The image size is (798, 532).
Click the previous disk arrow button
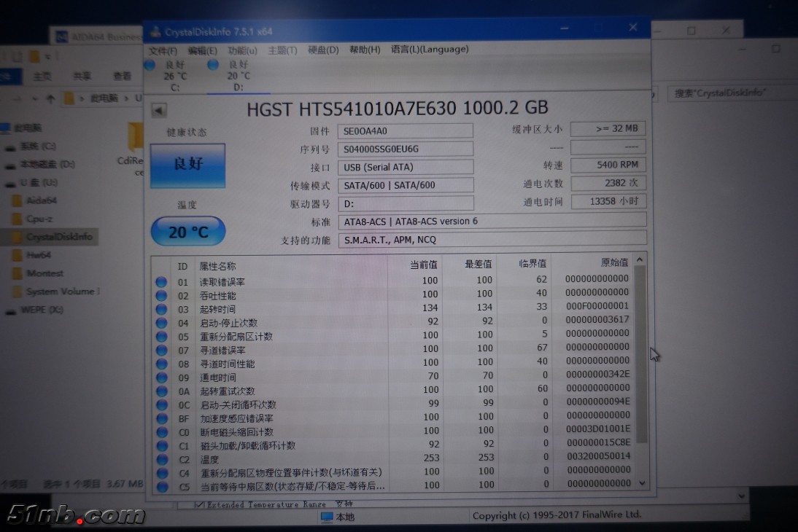(159, 111)
